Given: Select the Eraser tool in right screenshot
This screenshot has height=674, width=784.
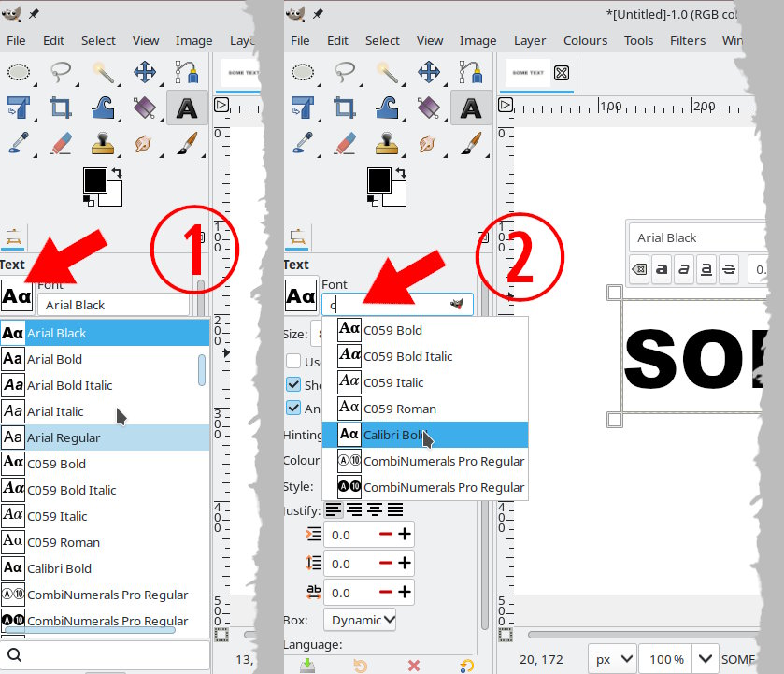Looking at the screenshot, I should click(x=345, y=144).
